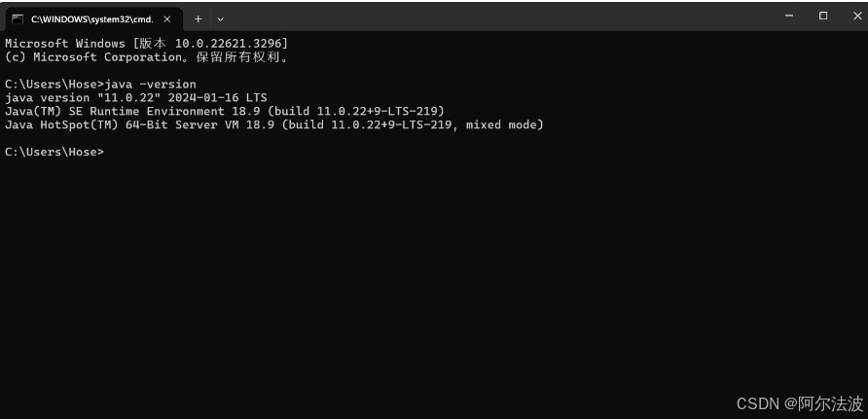
Task: Minimize the terminal window
Action: point(789,16)
